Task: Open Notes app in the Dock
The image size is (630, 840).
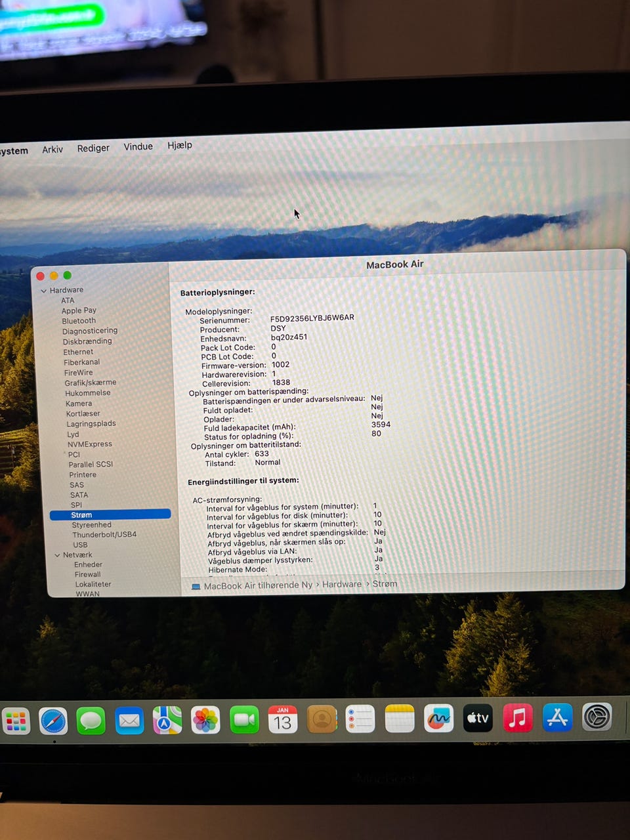Action: coord(400,719)
